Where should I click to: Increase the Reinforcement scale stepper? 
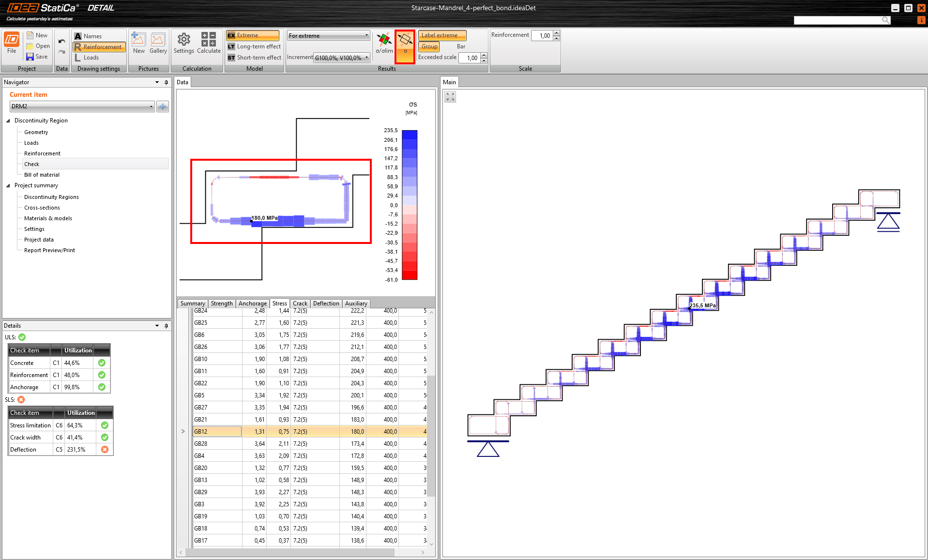pyautogui.click(x=557, y=33)
